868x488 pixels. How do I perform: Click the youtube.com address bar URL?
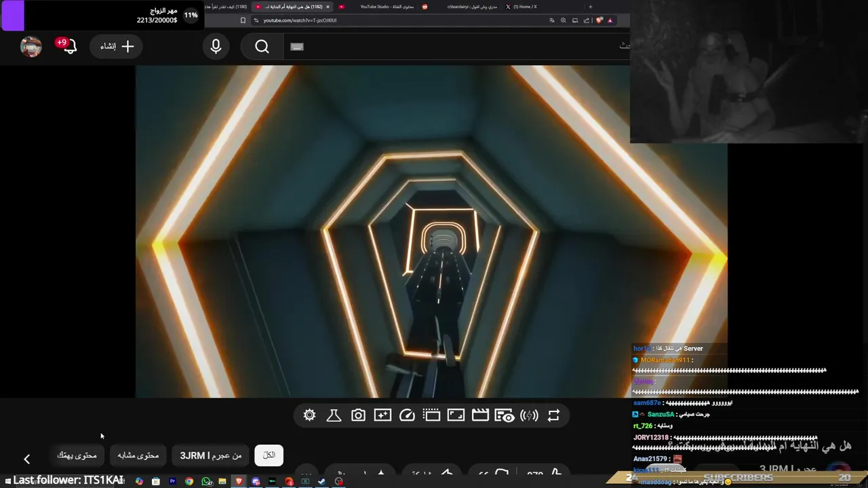[300, 20]
